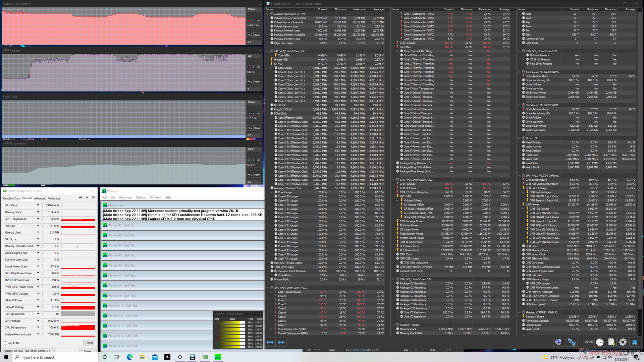Open the PerfCap Reason sensor dropdown
The image size is (644, 362).
38,314
